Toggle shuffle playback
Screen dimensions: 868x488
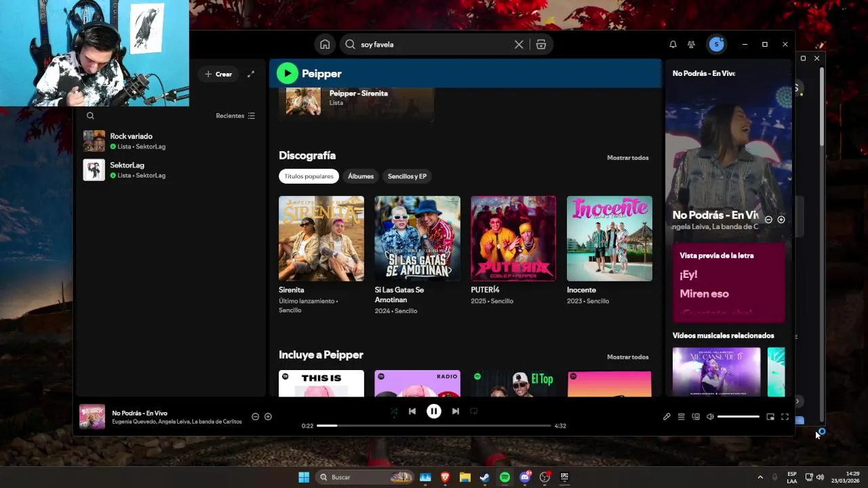click(394, 411)
